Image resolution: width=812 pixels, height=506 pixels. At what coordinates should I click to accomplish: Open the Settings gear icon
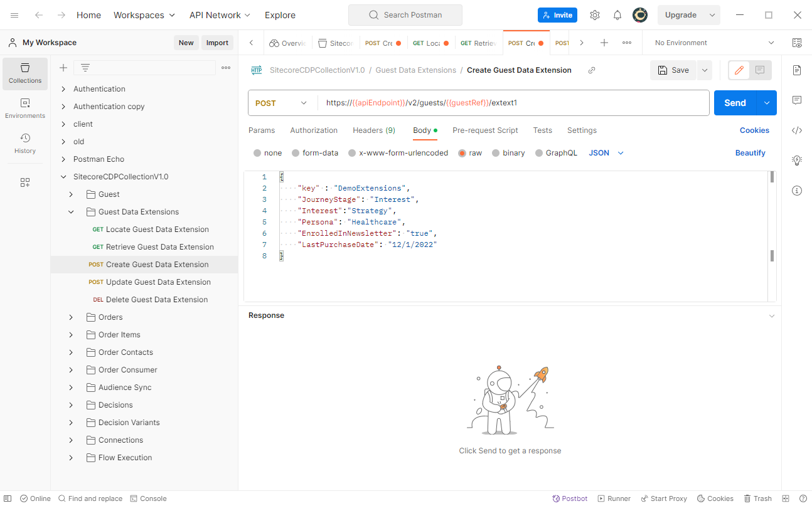pos(595,15)
